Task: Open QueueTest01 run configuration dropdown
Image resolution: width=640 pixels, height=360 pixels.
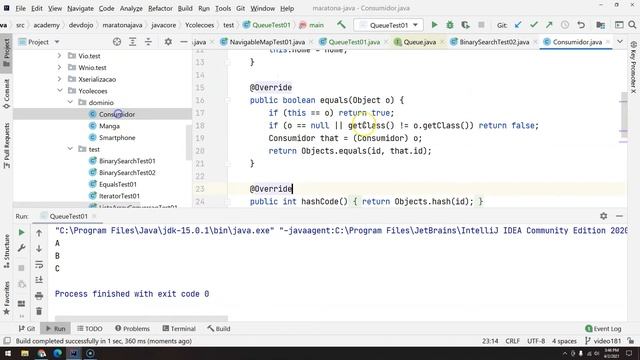Action: pos(389,25)
